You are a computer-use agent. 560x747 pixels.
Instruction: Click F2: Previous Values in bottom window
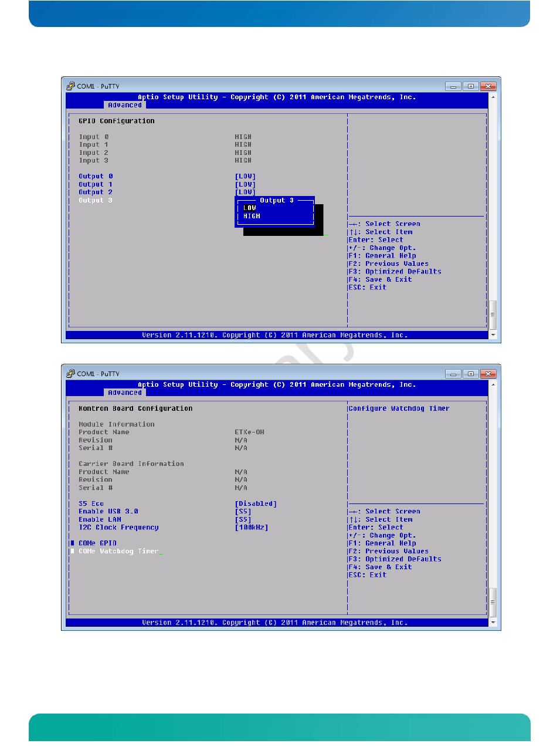point(388,551)
